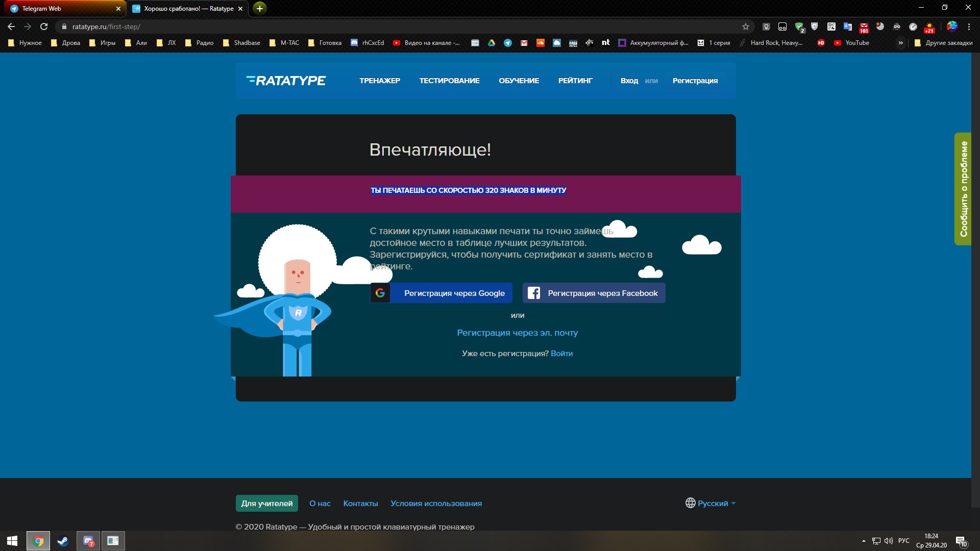Open the Готовка bookmarks folder
980x551 pixels.
(325, 43)
